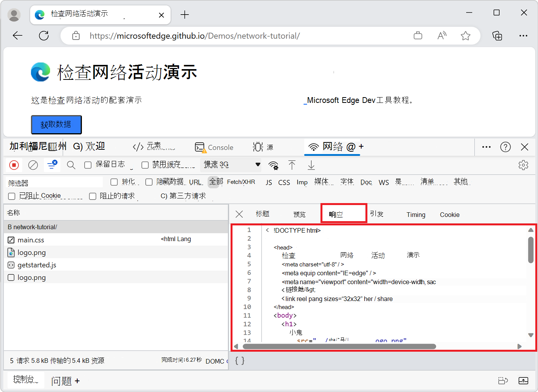Open network search with the magnifier icon
538x392 pixels.
[x=71, y=165]
